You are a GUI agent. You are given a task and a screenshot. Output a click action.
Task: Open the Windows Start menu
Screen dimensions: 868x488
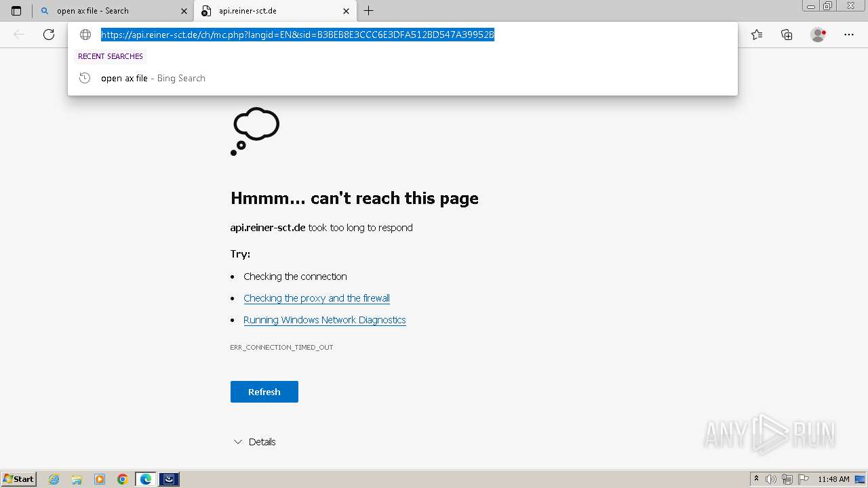(x=19, y=479)
